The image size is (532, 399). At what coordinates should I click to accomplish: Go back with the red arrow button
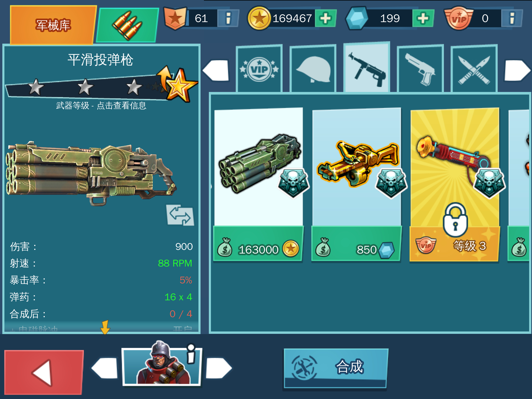44,372
